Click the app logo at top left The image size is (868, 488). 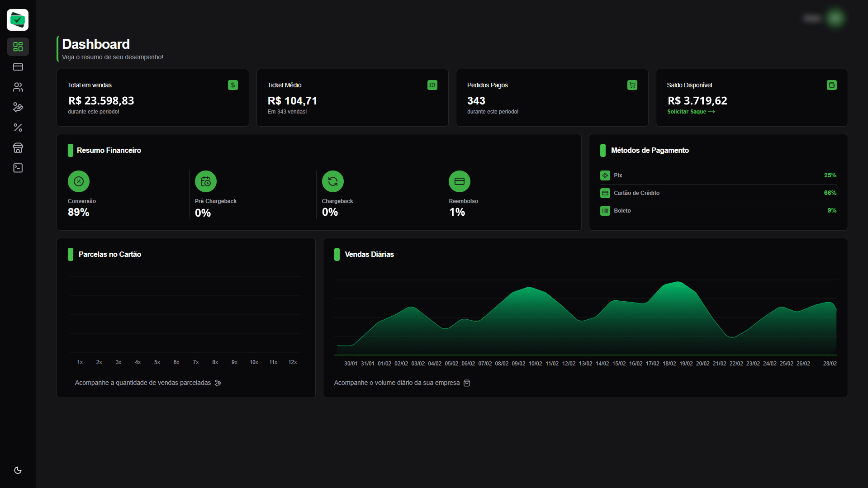click(x=18, y=20)
